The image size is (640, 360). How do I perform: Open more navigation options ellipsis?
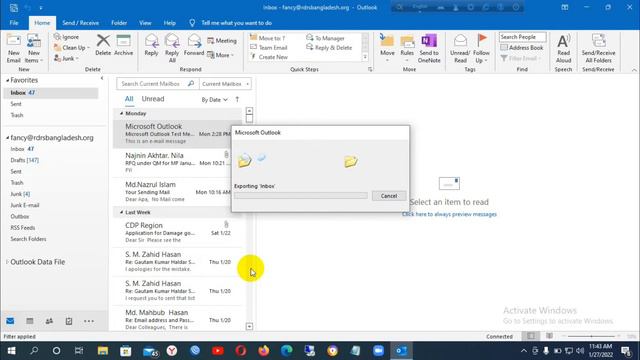89,321
